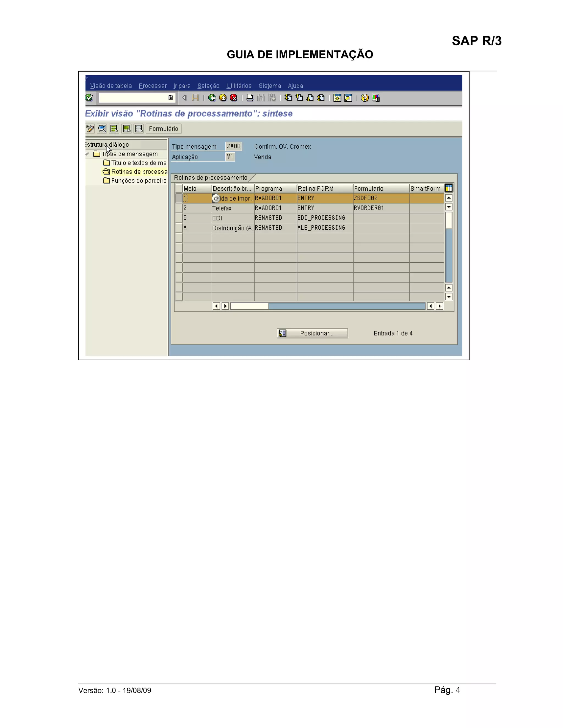Viewport: 563px width, 728px height.
Task: Click the Create New Session icon
Action: pos(337,98)
